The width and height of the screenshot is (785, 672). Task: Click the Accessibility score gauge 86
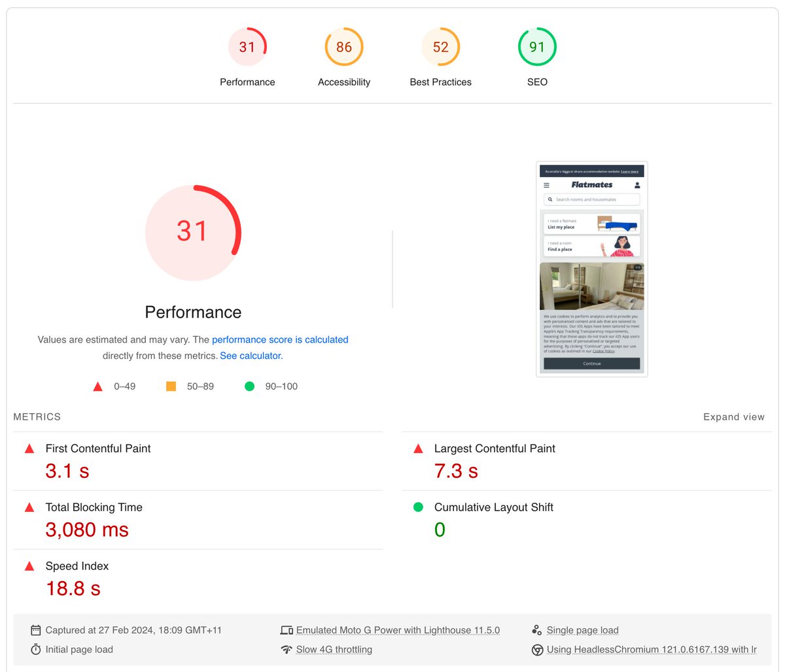(344, 47)
